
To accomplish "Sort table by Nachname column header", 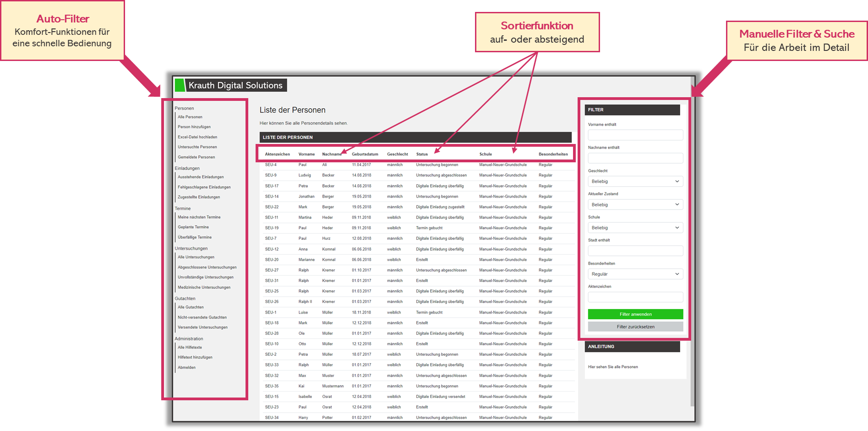I will point(332,154).
